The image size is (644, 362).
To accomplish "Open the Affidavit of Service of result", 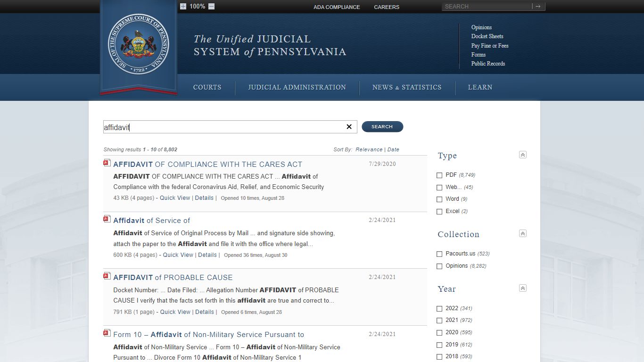I will click(152, 221).
